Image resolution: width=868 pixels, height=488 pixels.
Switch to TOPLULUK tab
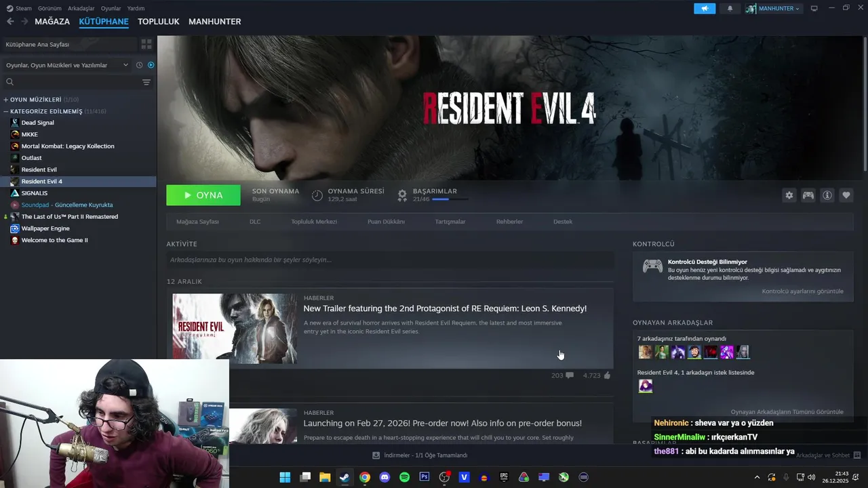pyautogui.click(x=159, y=22)
